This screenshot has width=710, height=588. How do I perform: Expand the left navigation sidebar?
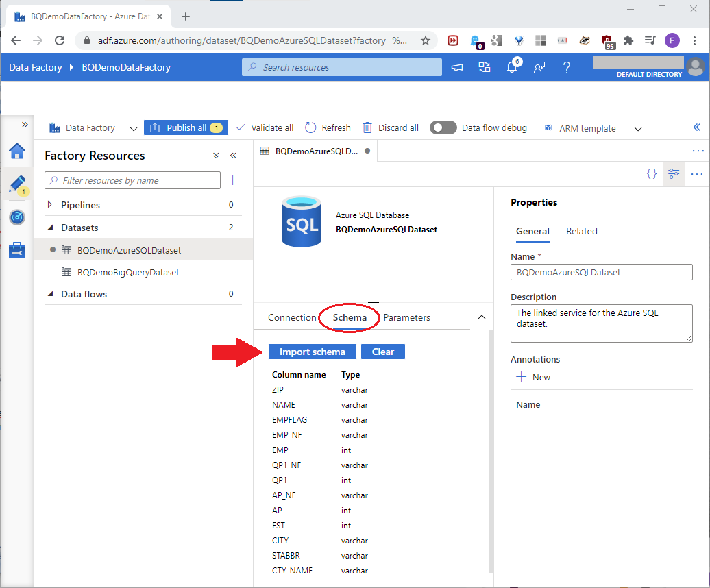click(25, 124)
